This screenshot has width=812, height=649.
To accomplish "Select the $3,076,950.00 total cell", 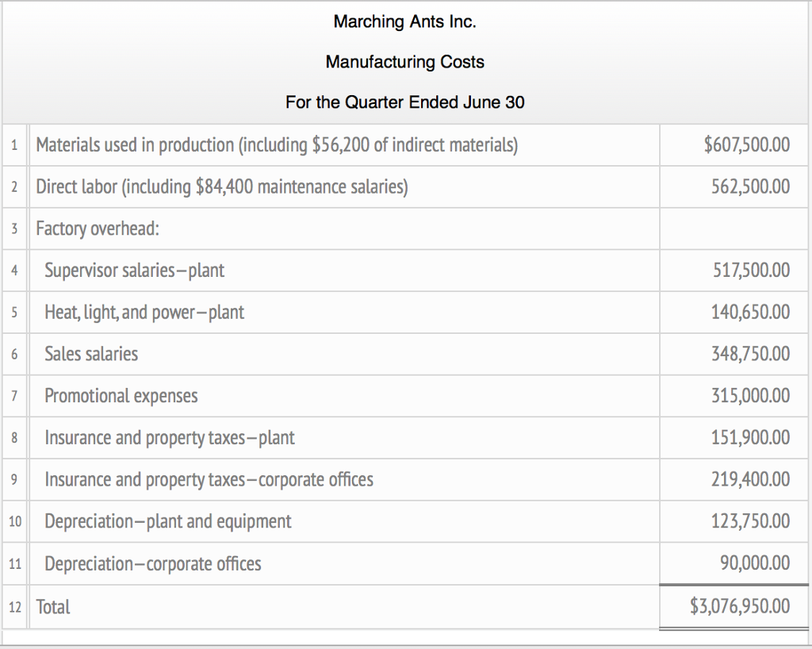I will point(740,607).
